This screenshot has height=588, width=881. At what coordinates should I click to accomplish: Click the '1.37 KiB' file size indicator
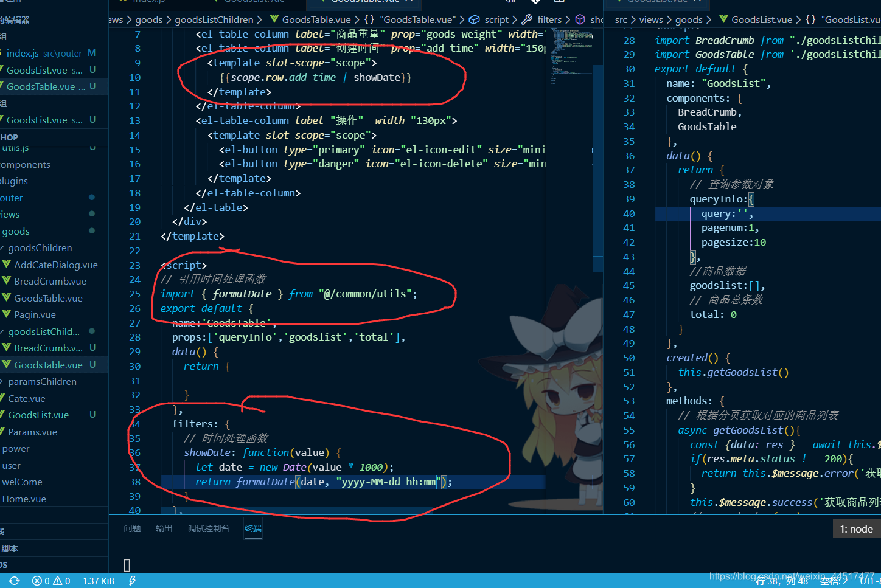coord(99,581)
